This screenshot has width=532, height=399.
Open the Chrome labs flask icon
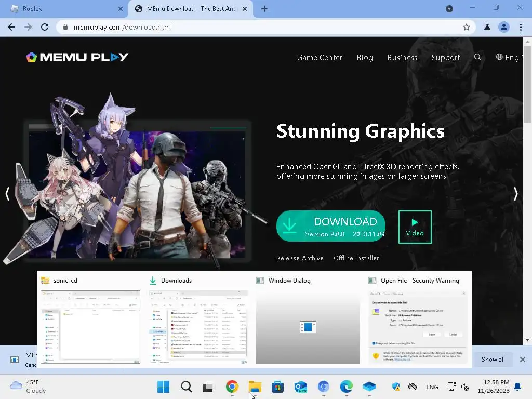(487, 27)
